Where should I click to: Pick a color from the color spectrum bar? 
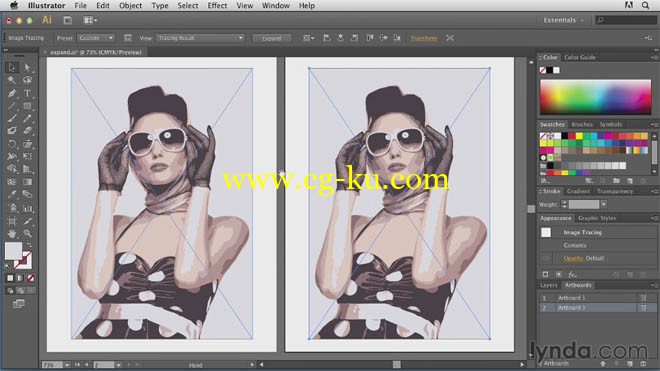pyautogui.click(x=595, y=97)
